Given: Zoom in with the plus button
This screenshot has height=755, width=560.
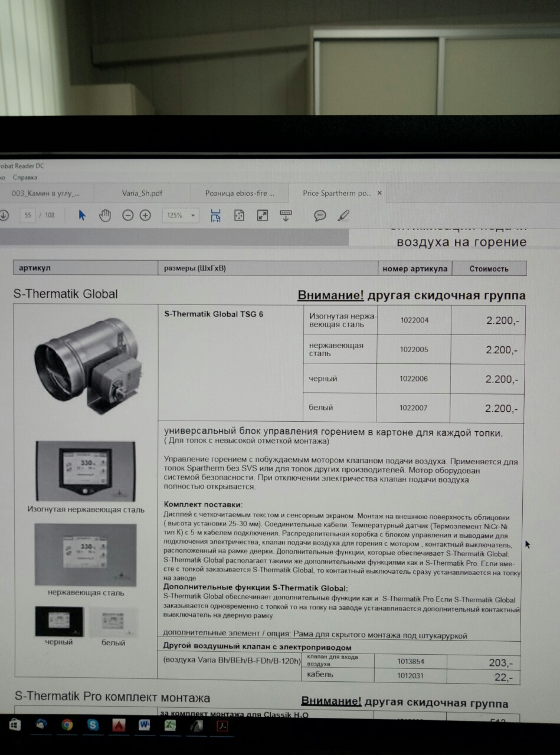Looking at the screenshot, I should [145, 215].
